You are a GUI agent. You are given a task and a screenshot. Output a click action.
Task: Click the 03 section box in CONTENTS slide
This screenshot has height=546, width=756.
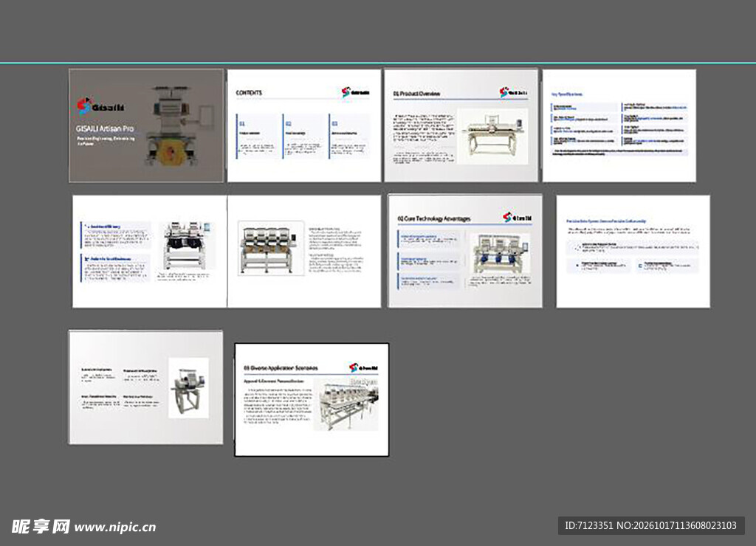349,136
